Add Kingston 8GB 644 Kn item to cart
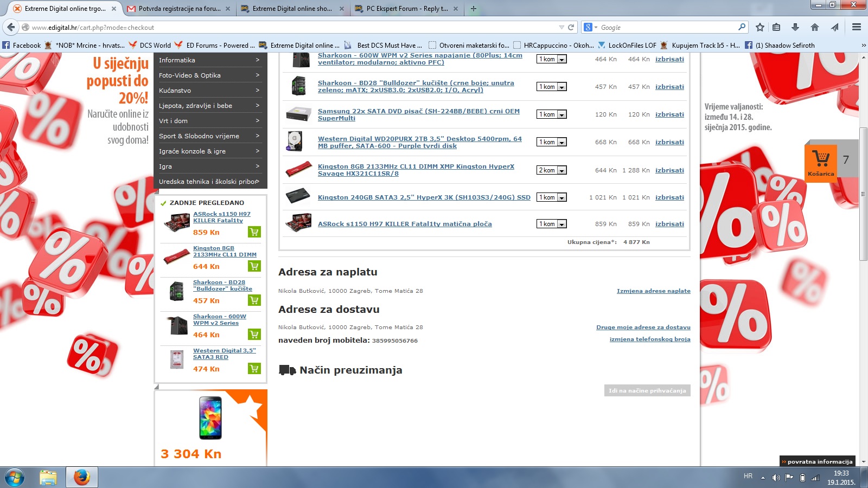The height and width of the screenshot is (488, 868). coord(254,266)
